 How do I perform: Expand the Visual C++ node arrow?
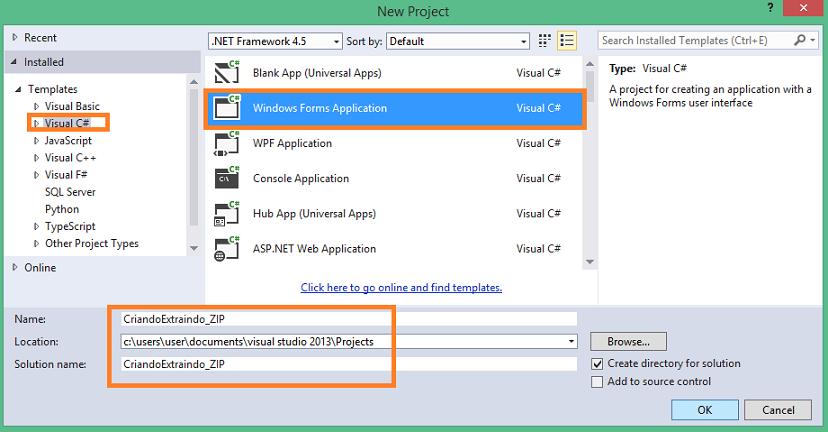tap(36, 157)
